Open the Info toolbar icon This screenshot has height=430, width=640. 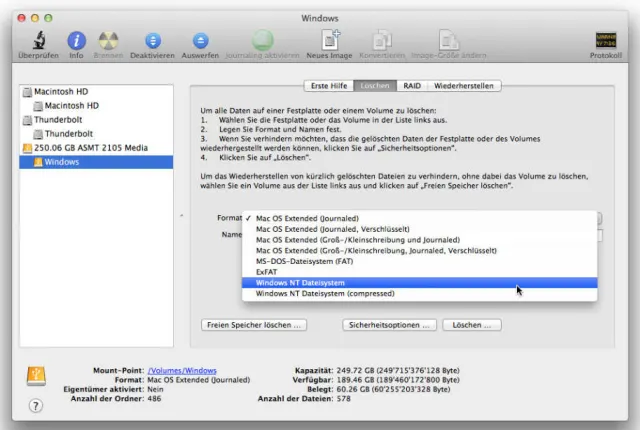pyautogui.click(x=76, y=41)
